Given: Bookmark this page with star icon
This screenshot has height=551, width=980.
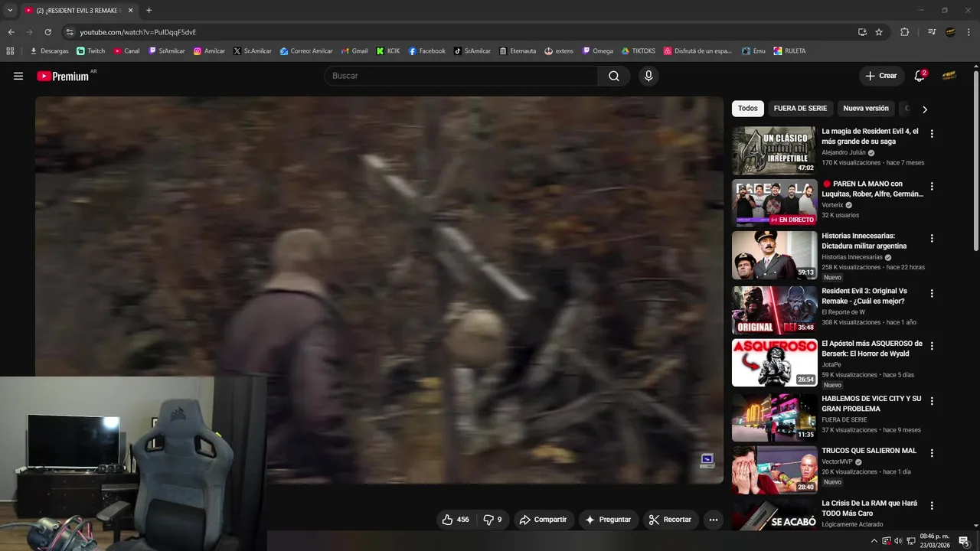Looking at the screenshot, I should tap(879, 32).
